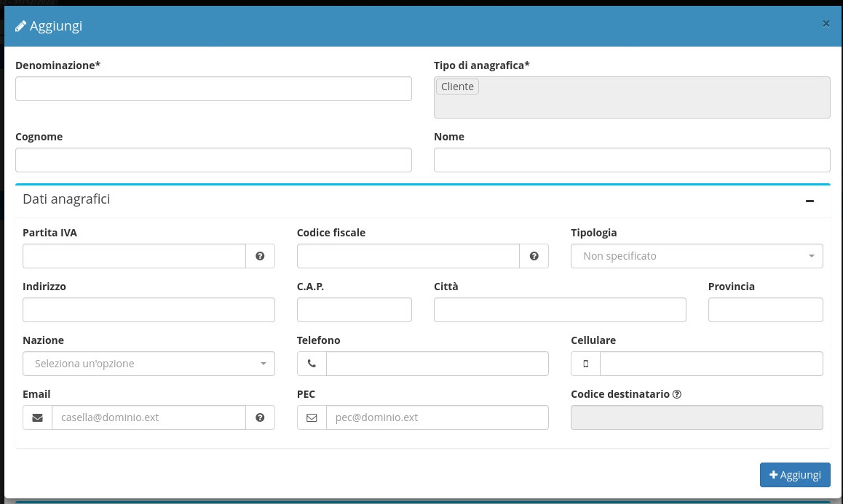Viewport: 843px width, 504px height.
Task: Open the Tipologia dropdown
Action: [697, 256]
